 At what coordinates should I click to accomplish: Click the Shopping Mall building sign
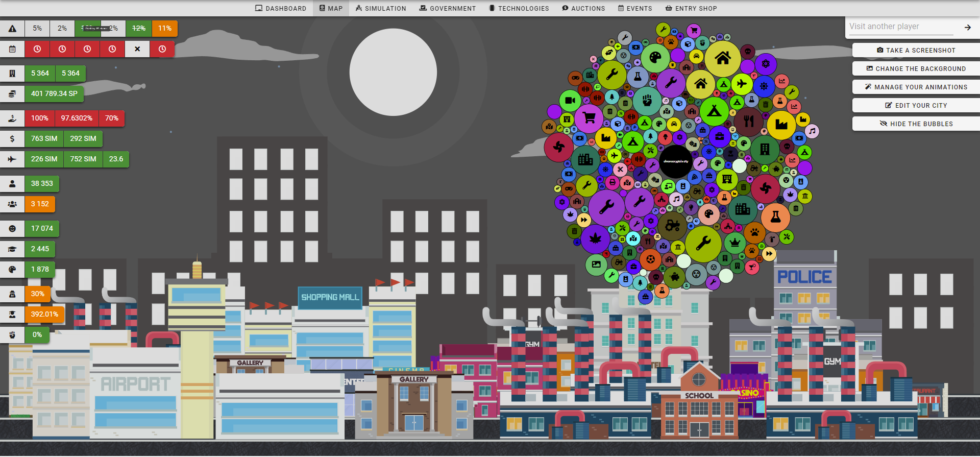(330, 297)
